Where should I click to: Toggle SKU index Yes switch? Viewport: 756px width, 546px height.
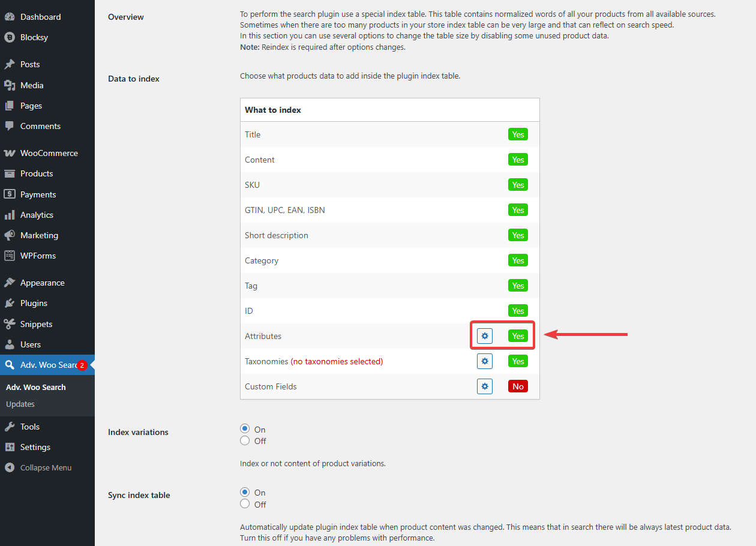pos(518,185)
